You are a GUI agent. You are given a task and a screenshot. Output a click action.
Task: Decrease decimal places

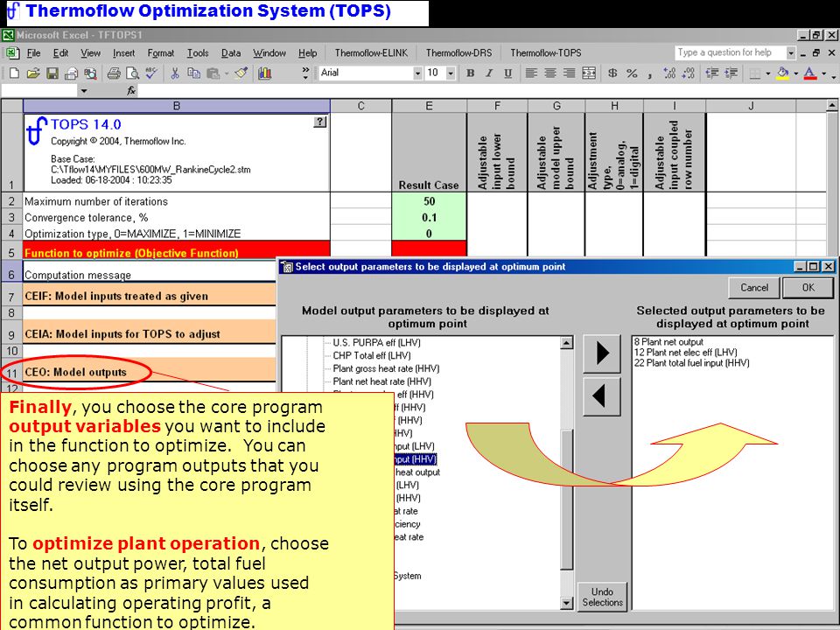689,73
